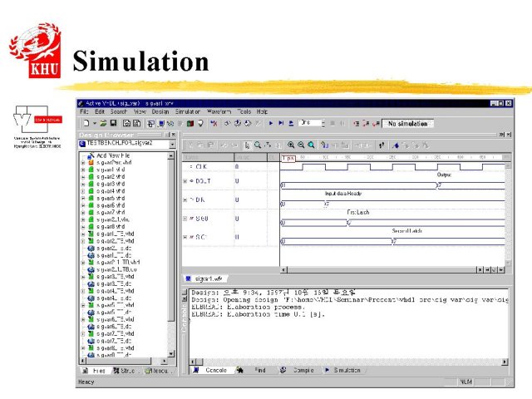Select the Files tab in Design Browser
532x399 pixels.
pyautogui.click(x=97, y=371)
